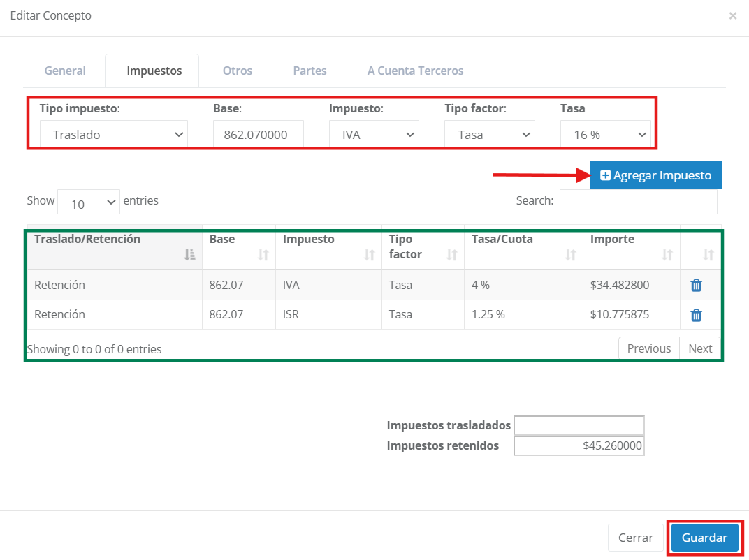Screen dimensions: 749x560
Task: Focus the Search text box
Action: coord(638,201)
